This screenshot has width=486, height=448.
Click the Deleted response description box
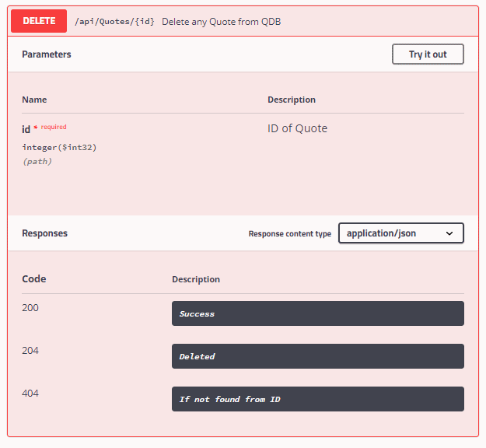[317, 356]
